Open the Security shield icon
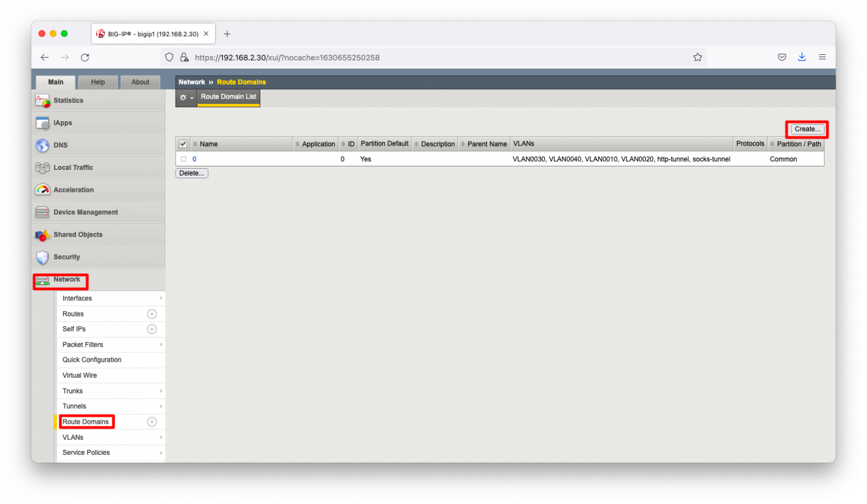This screenshot has width=867, height=504. point(42,257)
